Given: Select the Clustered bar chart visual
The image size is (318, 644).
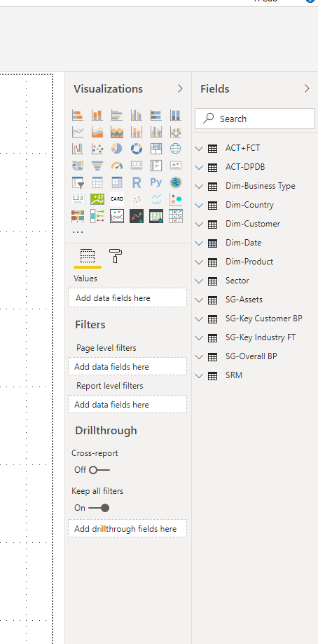Looking at the screenshot, I should [x=117, y=115].
